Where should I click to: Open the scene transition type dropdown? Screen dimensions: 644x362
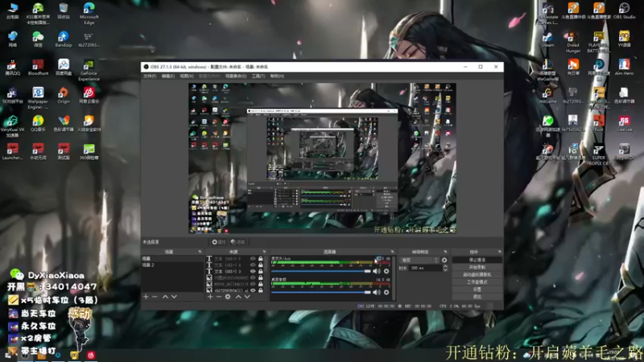419,260
